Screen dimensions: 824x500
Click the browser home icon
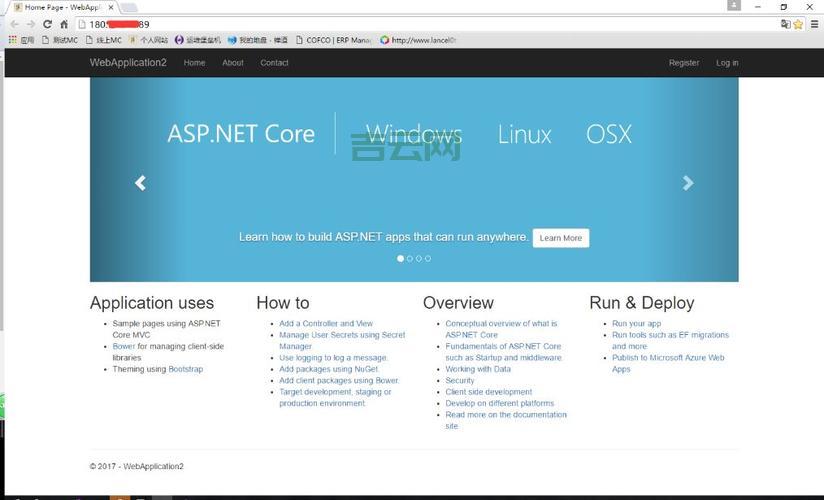click(64, 24)
